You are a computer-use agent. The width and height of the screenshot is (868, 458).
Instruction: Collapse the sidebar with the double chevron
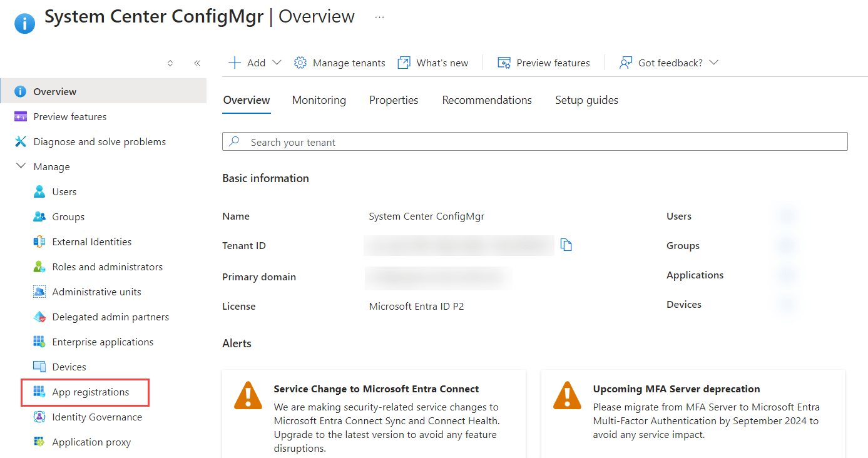197,63
